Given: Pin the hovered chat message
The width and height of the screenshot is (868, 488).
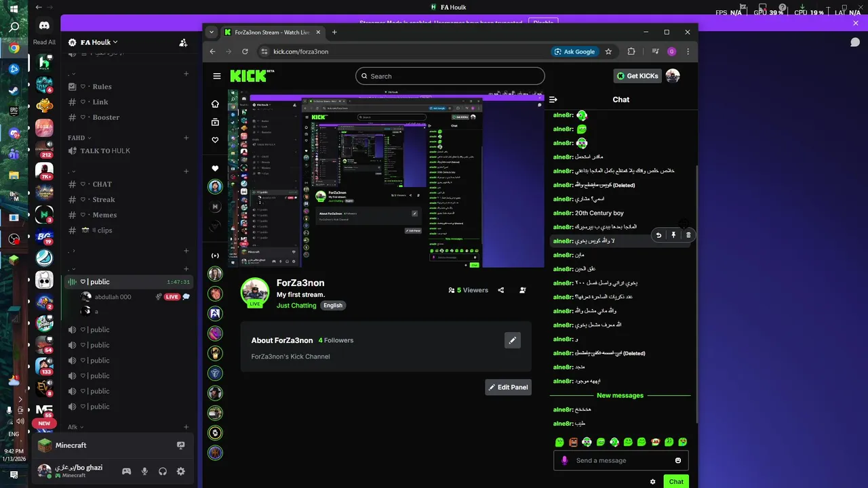Looking at the screenshot, I should 673,235.
